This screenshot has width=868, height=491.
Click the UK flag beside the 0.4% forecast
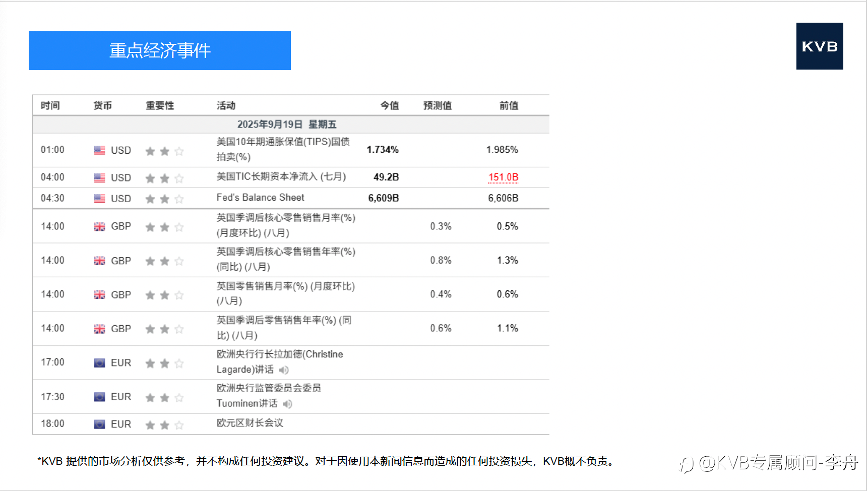[x=100, y=295]
